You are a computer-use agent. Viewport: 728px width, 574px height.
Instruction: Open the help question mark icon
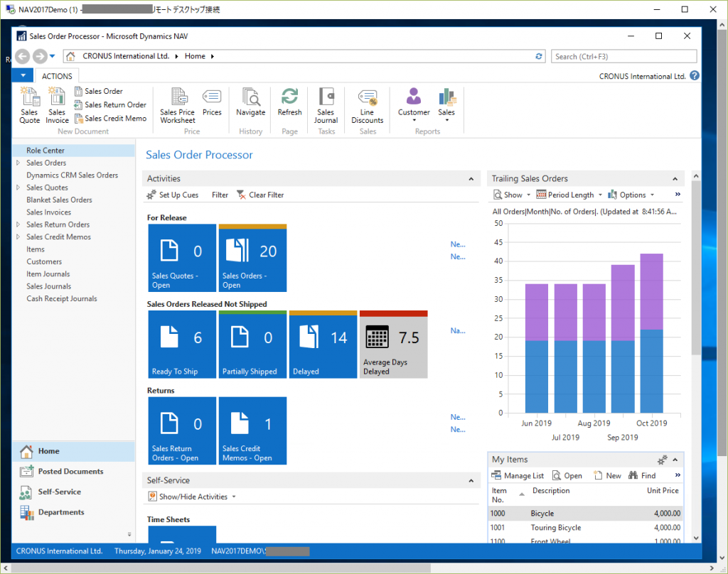click(x=695, y=75)
